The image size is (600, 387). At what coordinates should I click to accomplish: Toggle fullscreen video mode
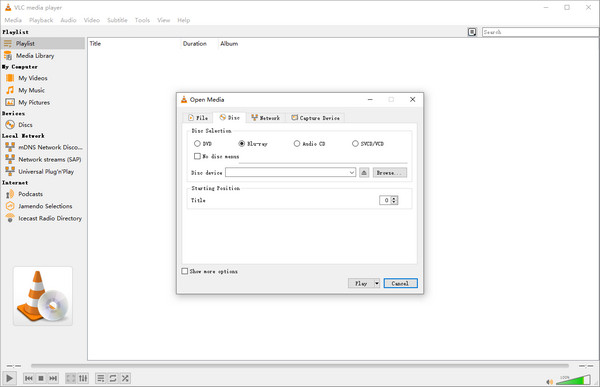[71, 378]
